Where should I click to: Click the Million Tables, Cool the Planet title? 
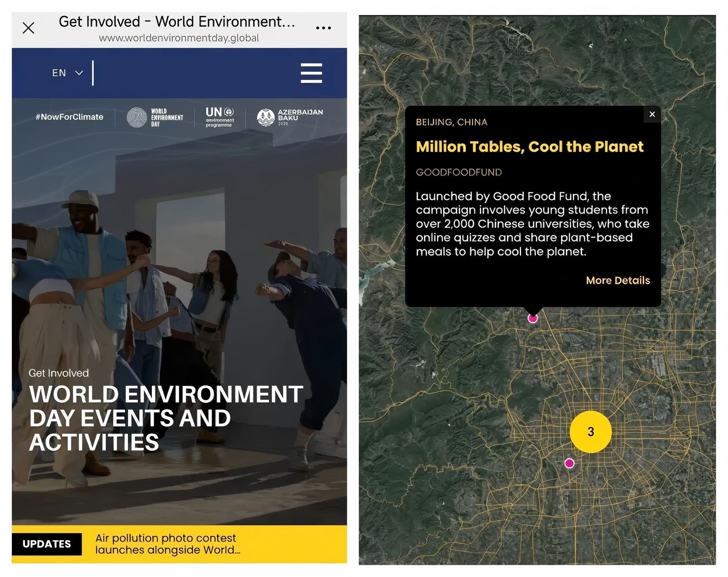point(530,147)
